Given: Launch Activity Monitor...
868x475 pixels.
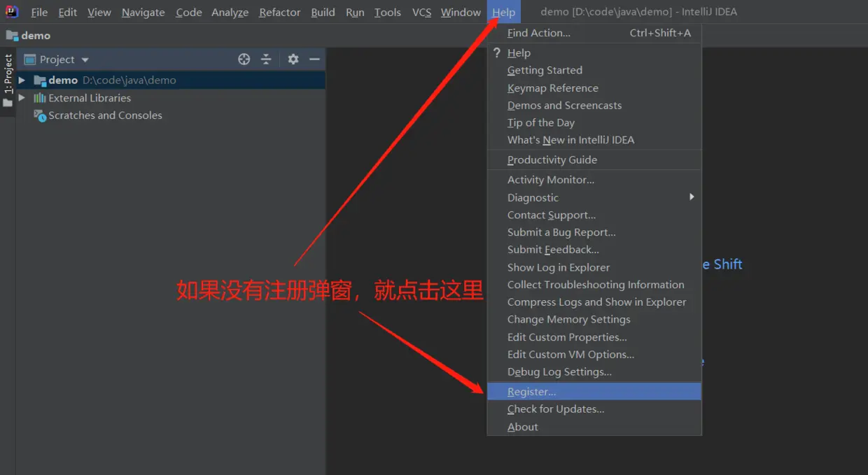Looking at the screenshot, I should click(x=594, y=180).
